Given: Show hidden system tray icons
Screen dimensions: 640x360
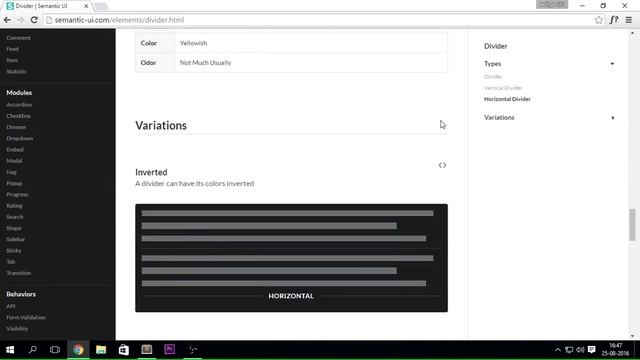Looking at the screenshot, I should [558, 350].
